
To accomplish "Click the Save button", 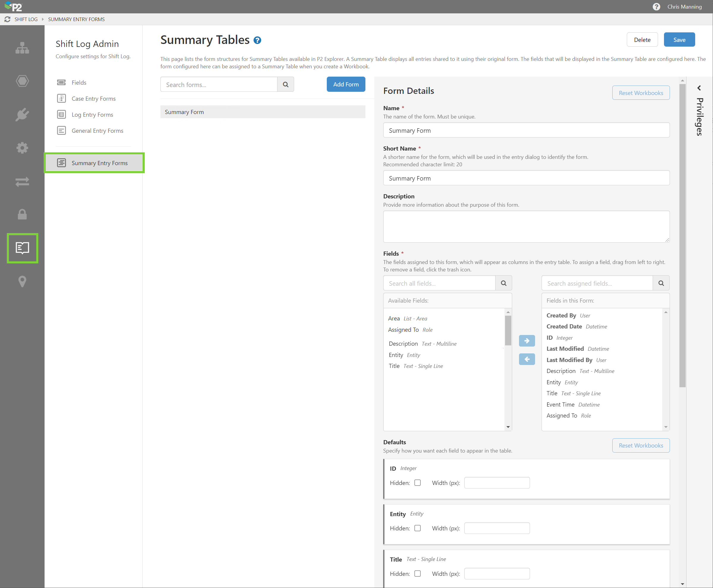I will click(679, 39).
